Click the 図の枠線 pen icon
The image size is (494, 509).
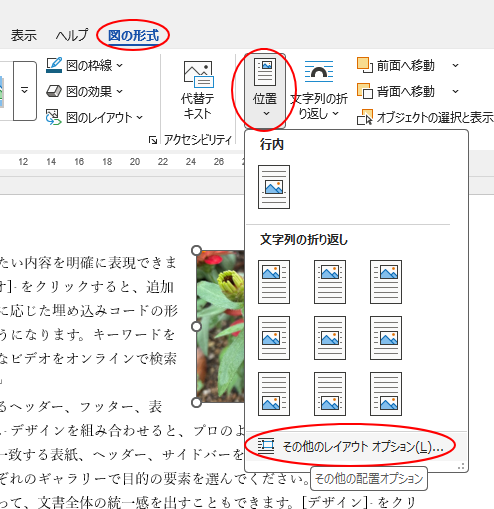tap(54, 65)
